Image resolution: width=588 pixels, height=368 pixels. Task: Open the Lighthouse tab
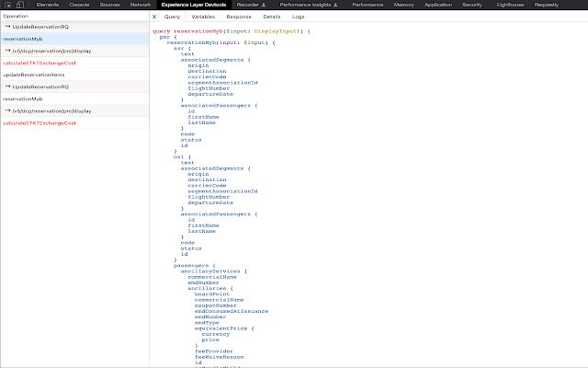(511, 5)
